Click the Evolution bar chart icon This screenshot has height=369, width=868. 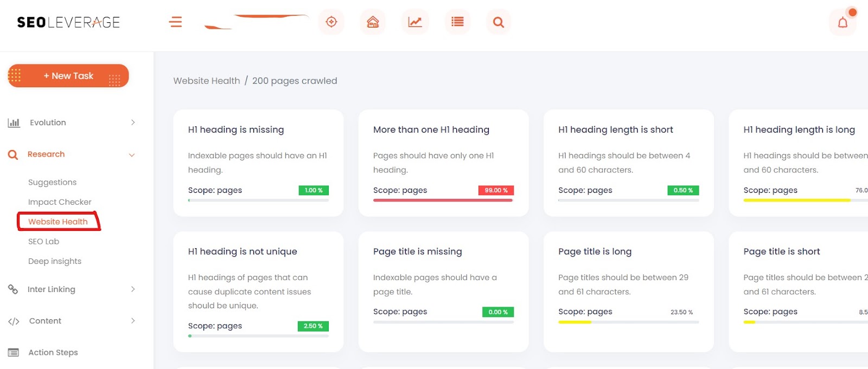coord(14,123)
